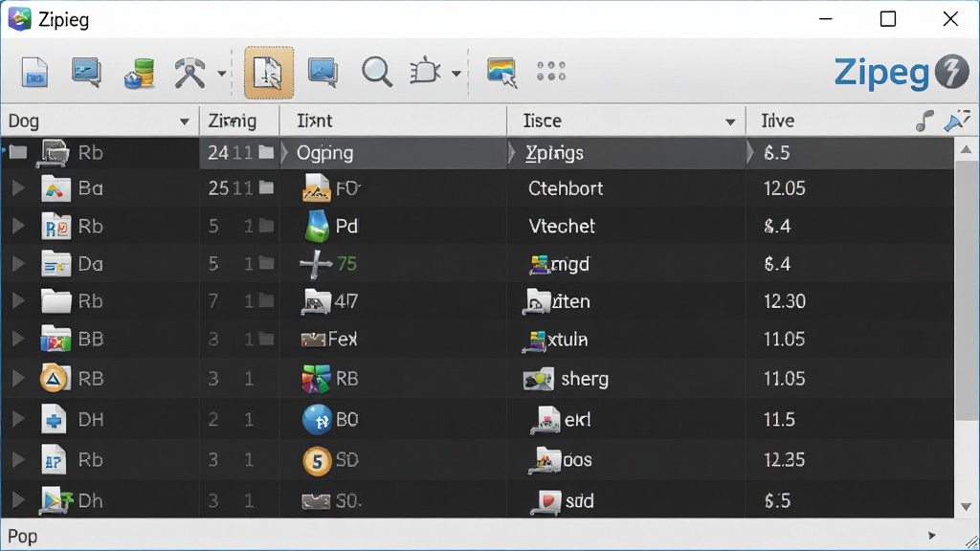The image size is (980, 551).
Task: Click the SD orange coin icon
Action: coord(317,461)
